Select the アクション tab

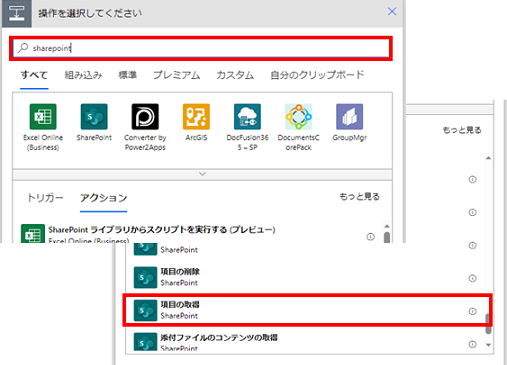103,198
